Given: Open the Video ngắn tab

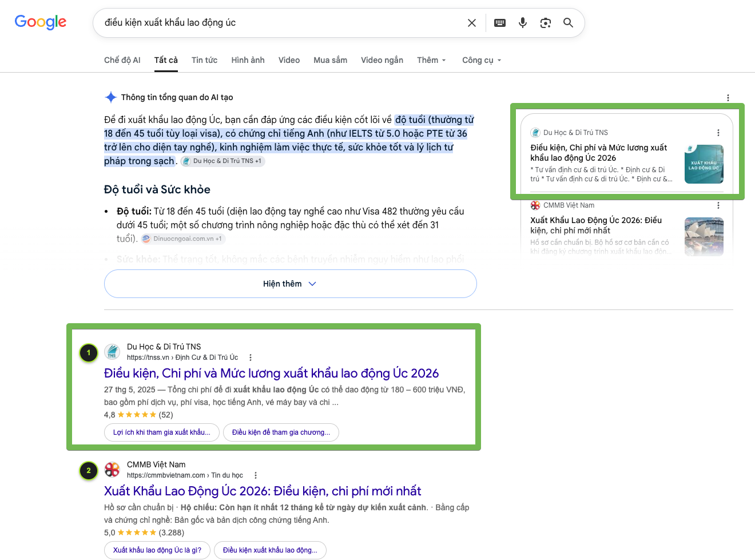Looking at the screenshot, I should pos(382,60).
